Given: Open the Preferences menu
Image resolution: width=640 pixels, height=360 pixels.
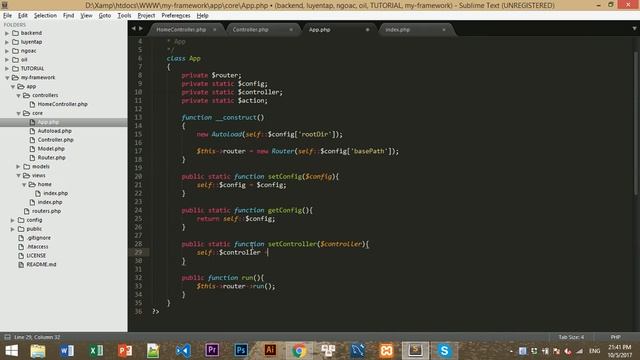Looking at the screenshot, I should [176, 16].
